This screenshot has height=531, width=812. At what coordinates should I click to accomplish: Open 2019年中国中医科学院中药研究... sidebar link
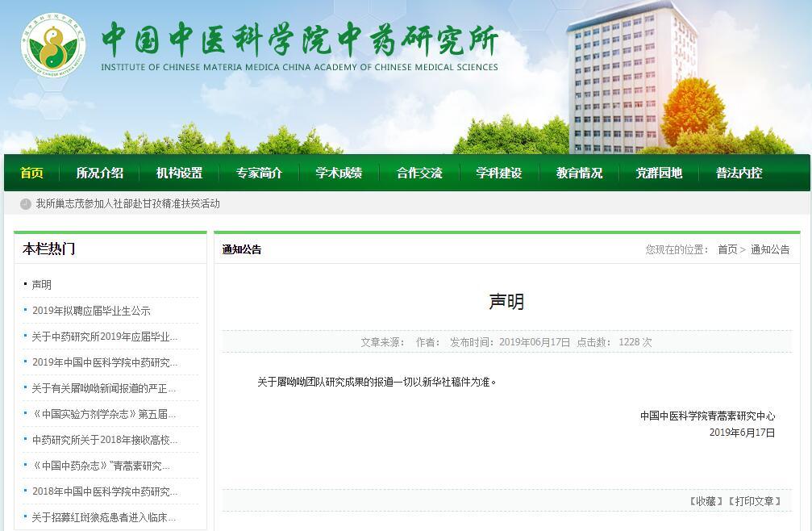pyautogui.click(x=104, y=362)
